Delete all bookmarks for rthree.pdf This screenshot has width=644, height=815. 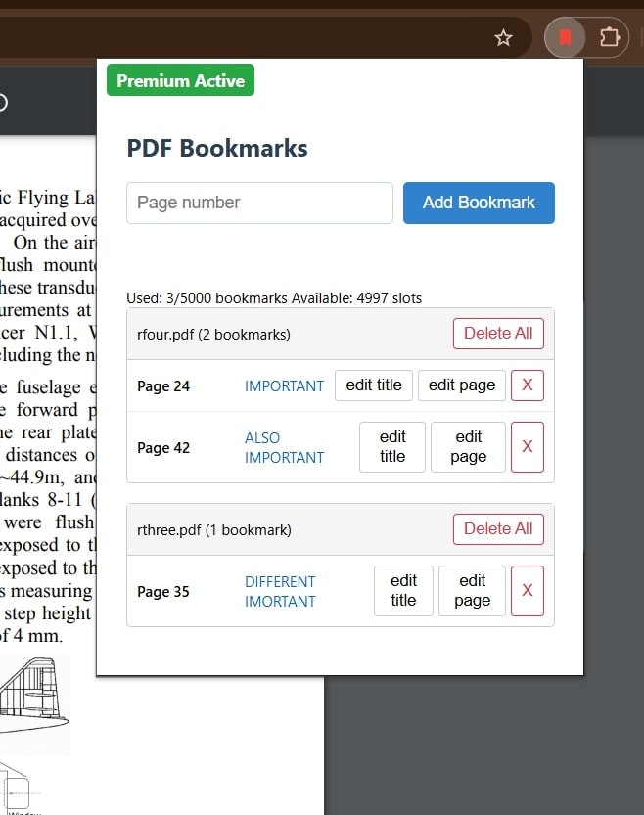[x=498, y=529]
